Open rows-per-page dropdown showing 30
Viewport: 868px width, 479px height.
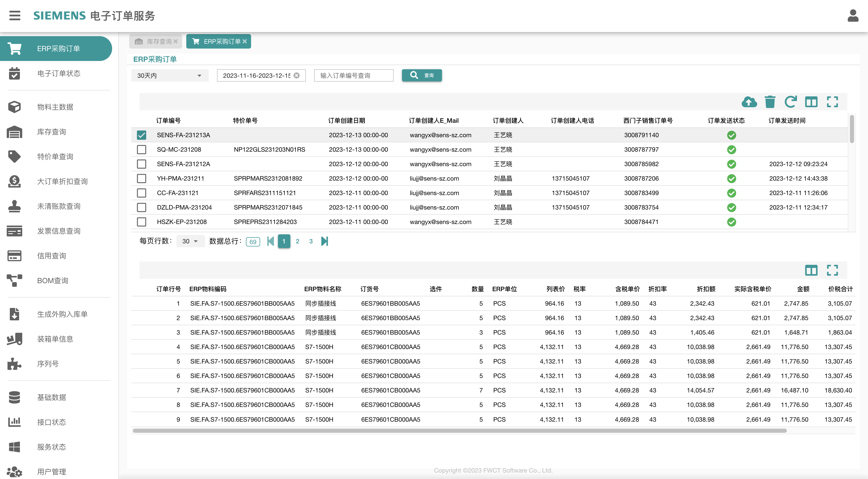pos(190,241)
